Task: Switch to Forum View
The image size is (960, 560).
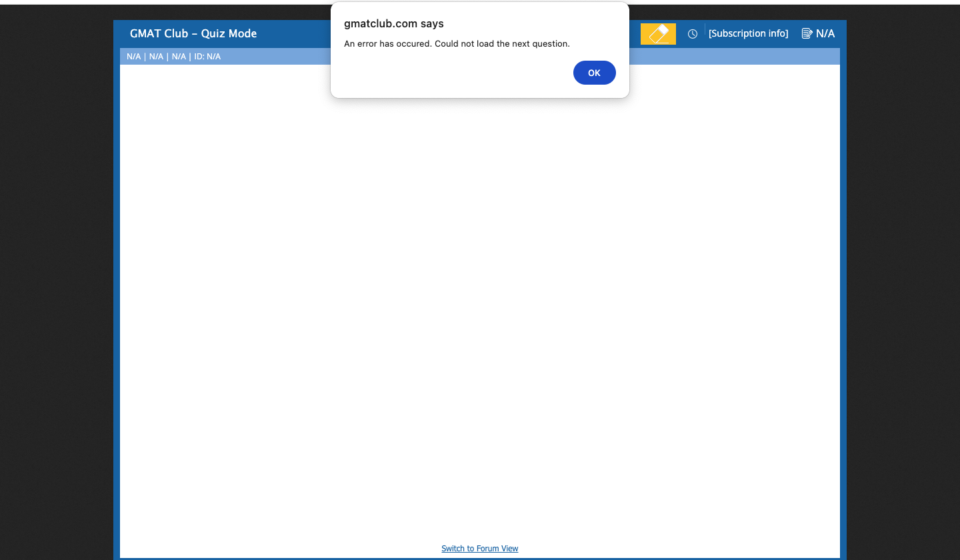Action: click(479, 548)
